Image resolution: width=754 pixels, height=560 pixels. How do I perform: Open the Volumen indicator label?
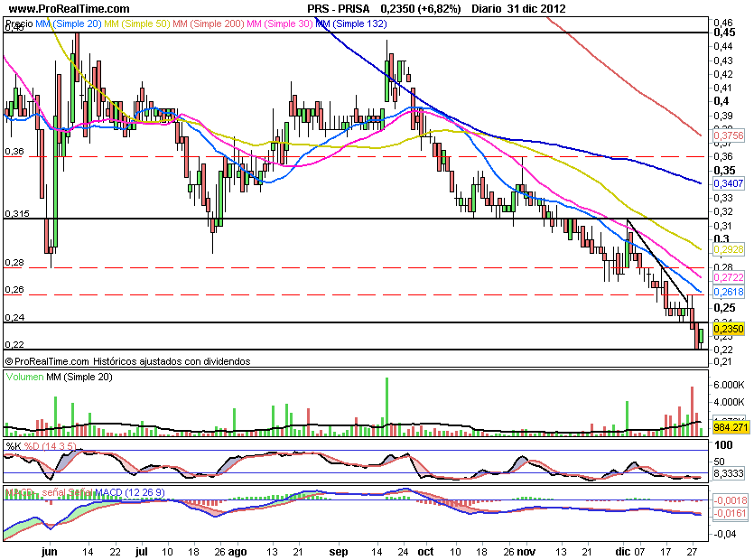[x=24, y=376]
